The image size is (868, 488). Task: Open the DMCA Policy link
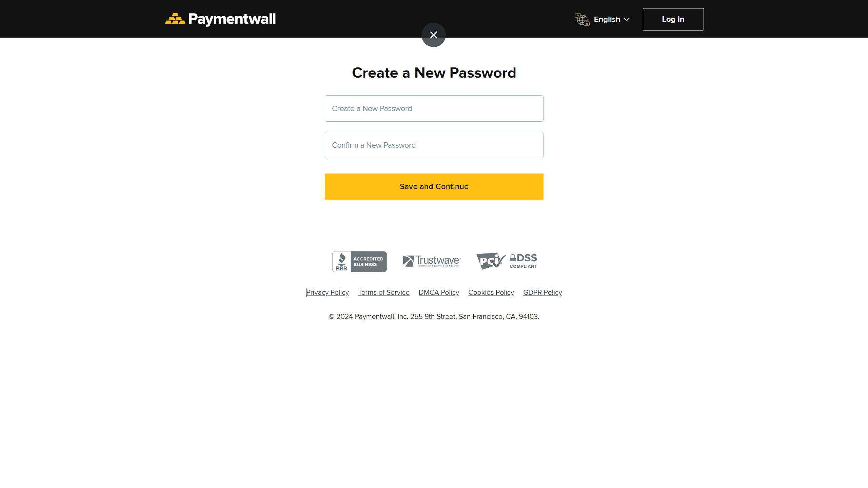(439, 292)
